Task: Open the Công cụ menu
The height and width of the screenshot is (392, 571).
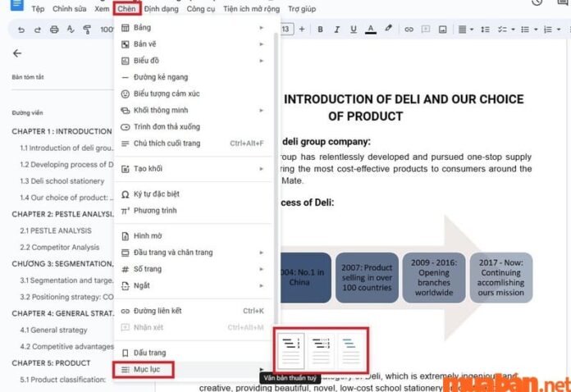Action: (x=201, y=9)
